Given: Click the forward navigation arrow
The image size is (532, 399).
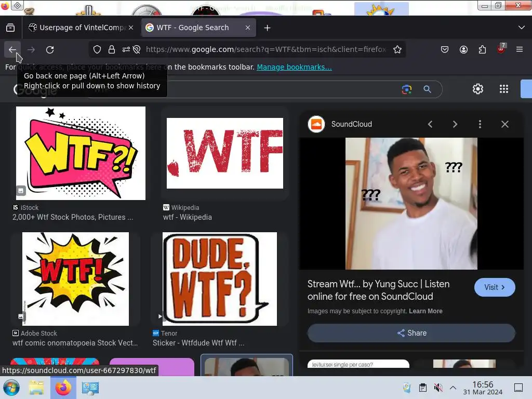Looking at the screenshot, I should (x=31, y=50).
